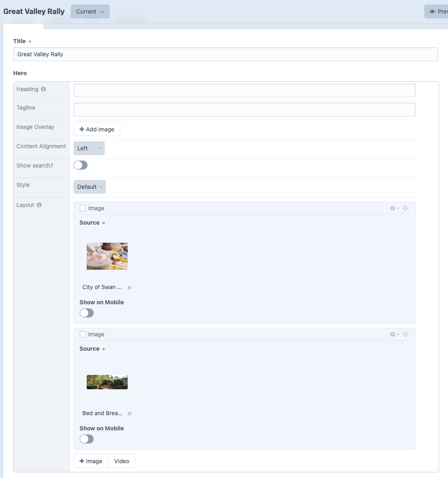Click the Tagline input field
Image resolution: width=448 pixels, height=478 pixels.
coord(244,110)
